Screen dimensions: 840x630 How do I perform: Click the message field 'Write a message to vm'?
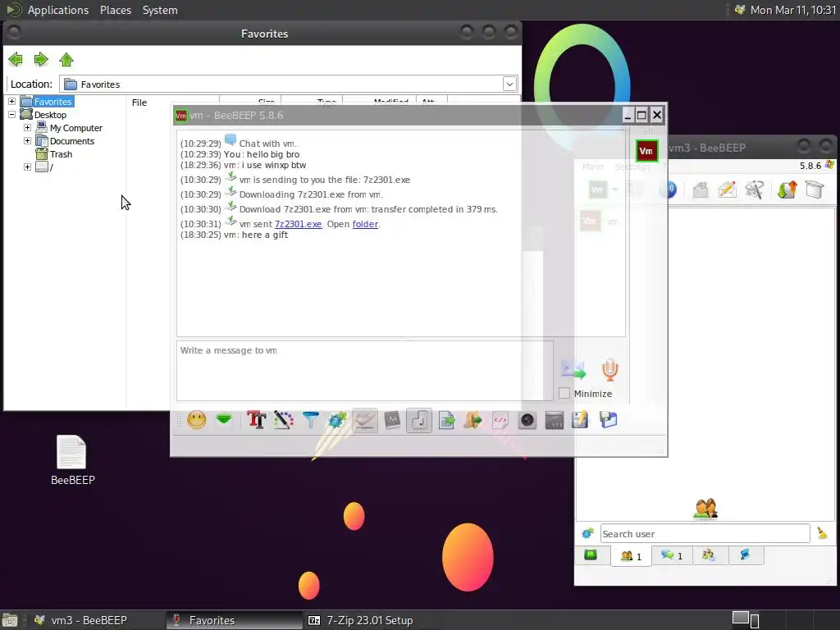point(365,371)
